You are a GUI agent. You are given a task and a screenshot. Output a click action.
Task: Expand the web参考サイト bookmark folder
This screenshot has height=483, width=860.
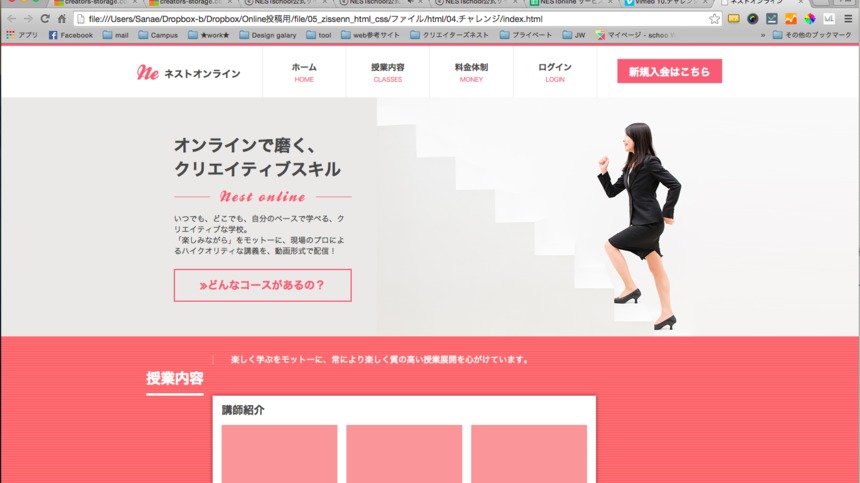click(x=370, y=35)
